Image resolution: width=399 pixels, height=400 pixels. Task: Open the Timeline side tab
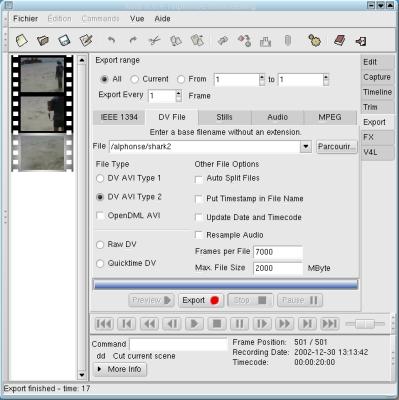point(377,92)
